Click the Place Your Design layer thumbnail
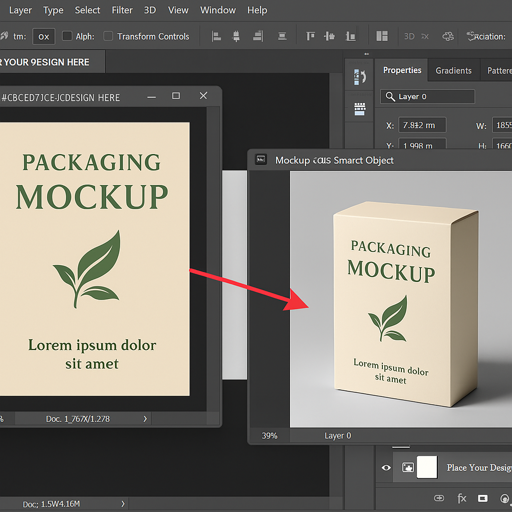 pos(427,467)
